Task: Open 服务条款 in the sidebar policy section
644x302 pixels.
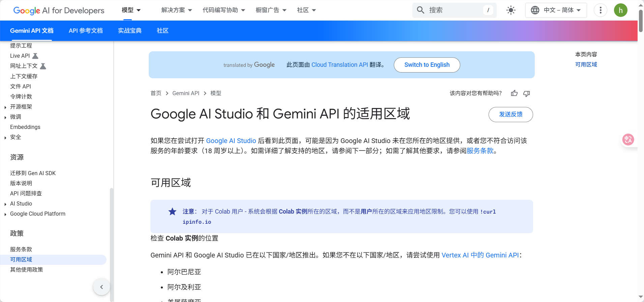Action: pyautogui.click(x=21, y=249)
